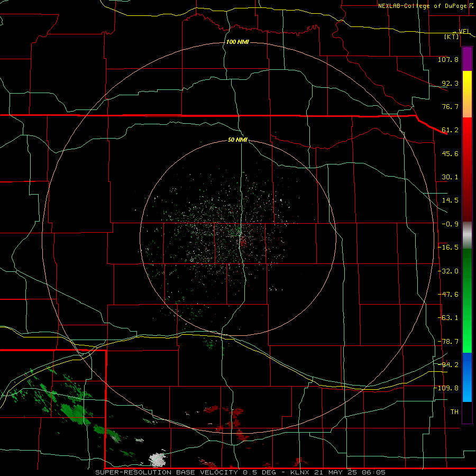Click the 50 NMI range ring label
476x476 pixels.
pyautogui.click(x=237, y=140)
